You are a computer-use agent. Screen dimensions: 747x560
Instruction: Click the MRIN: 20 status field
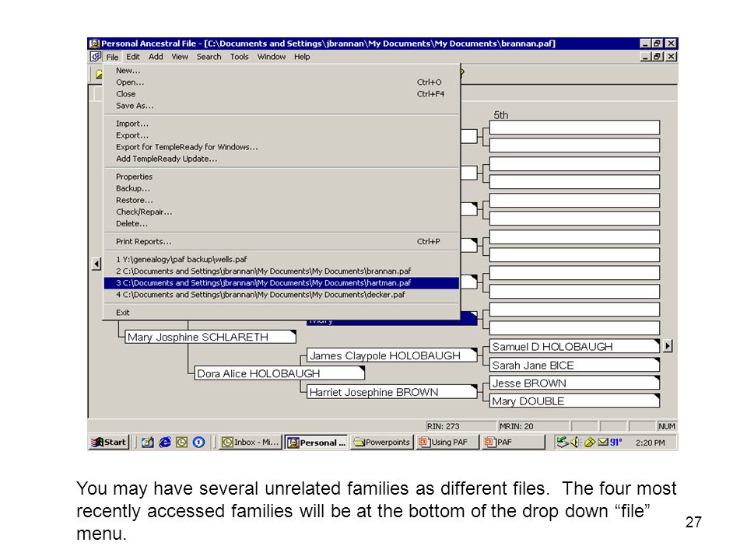[x=532, y=426]
